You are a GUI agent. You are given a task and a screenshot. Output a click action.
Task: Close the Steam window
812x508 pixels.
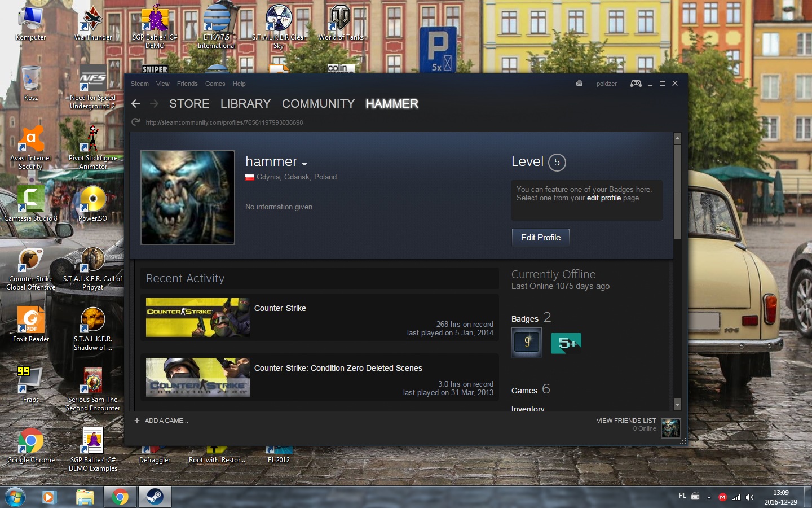coord(675,84)
